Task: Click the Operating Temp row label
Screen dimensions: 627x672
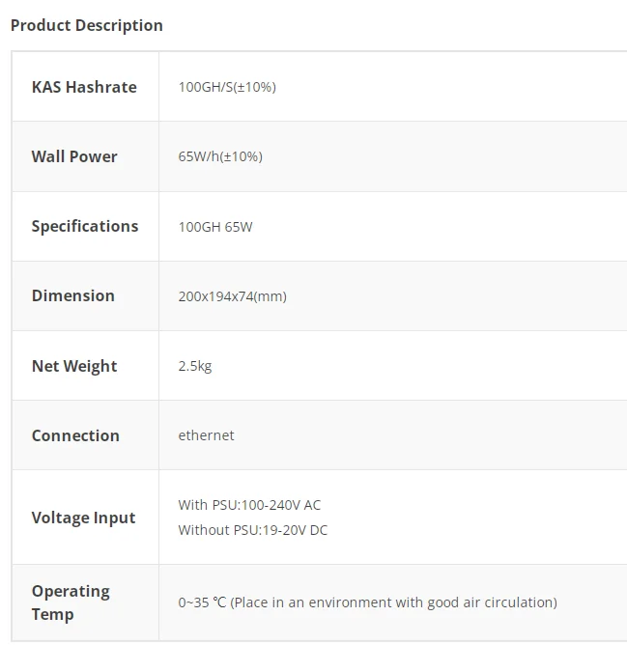Action: click(71, 602)
